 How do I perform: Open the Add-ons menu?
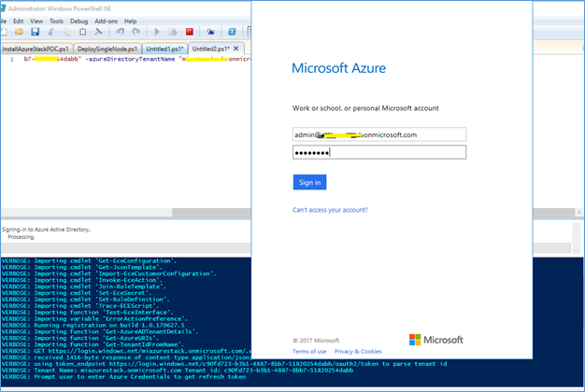coord(106,21)
